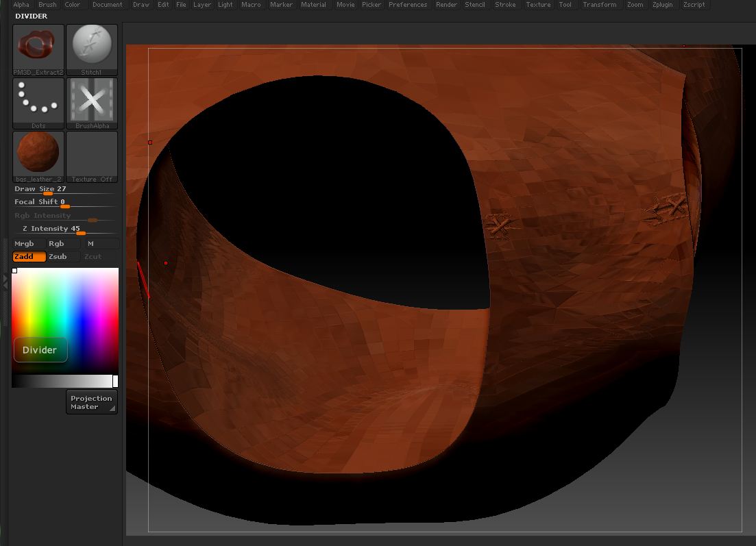Open the PM3D_Extract2 tool thumbnail
Viewport: 756px width, 546px height.
click(38, 48)
